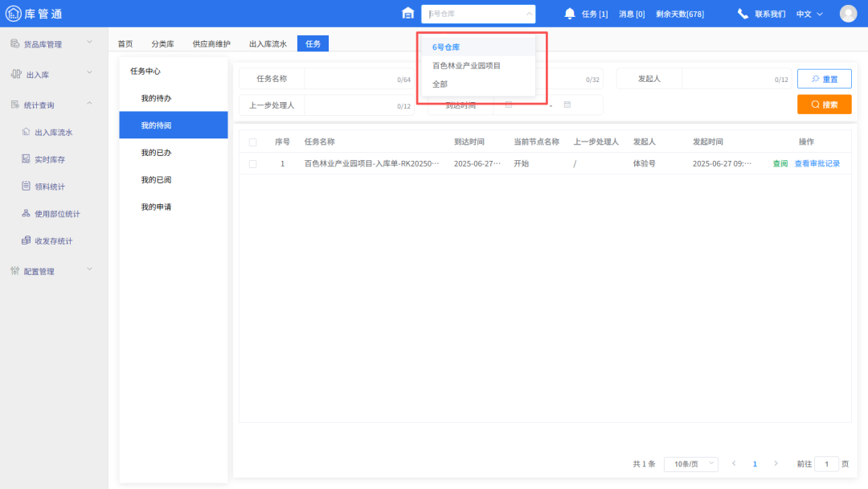This screenshot has height=489, width=868.
Task: Click the 任务名称 column header
Action: click(x=319, y=142)
